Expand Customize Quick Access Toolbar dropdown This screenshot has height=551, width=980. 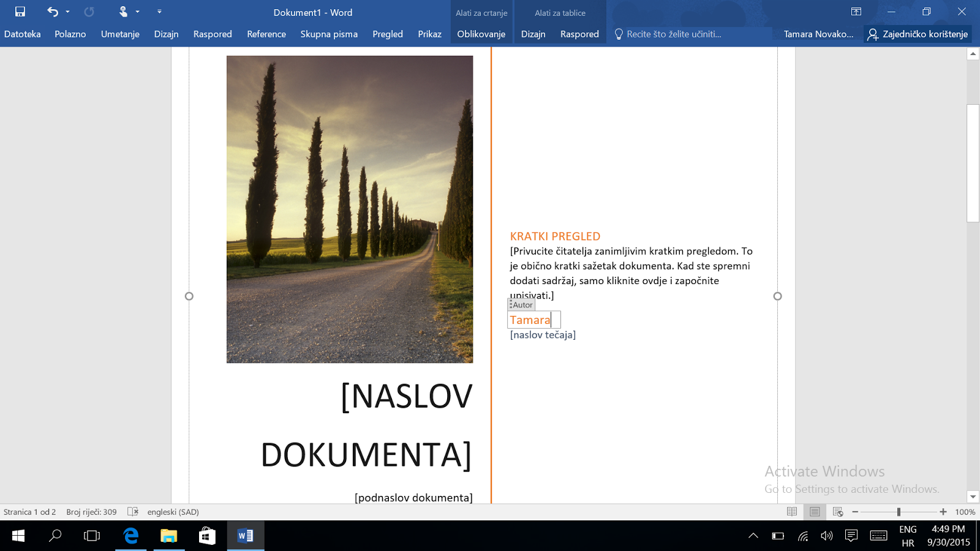(x=159, y=12)
